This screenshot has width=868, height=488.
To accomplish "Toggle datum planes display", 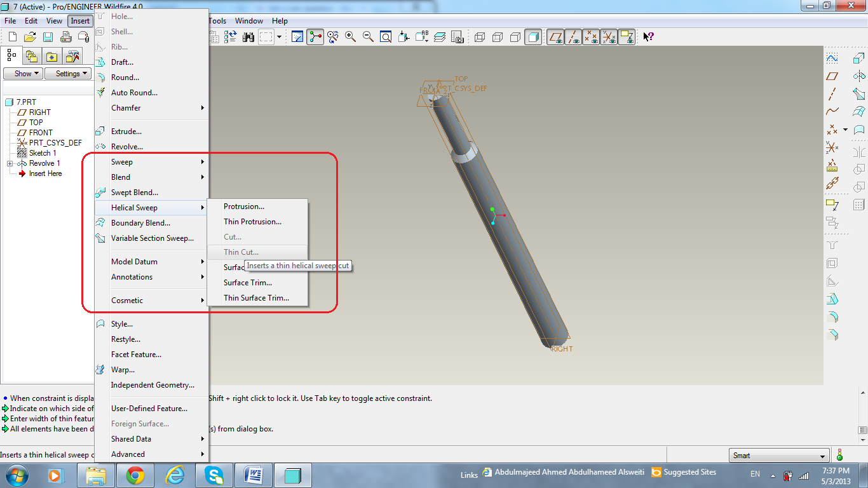I will 556,37.
